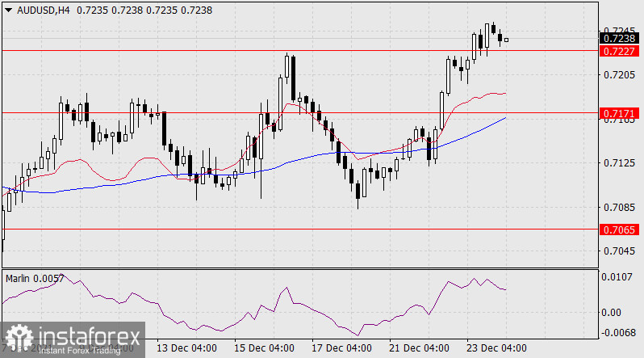Click the 17 Dec 04:00 time marker
The height and width of the screenshot is (358, 644).
pyautogui.click(x=341, y=347)
